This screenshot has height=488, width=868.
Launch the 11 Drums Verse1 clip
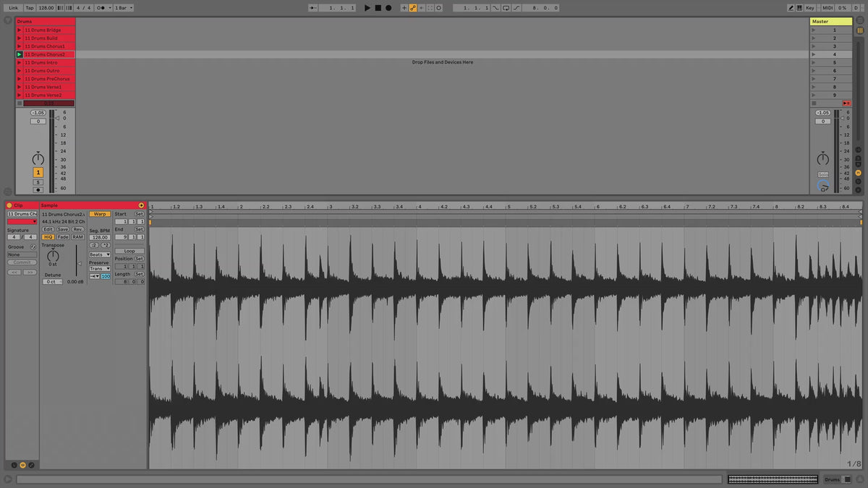(20, 87)
